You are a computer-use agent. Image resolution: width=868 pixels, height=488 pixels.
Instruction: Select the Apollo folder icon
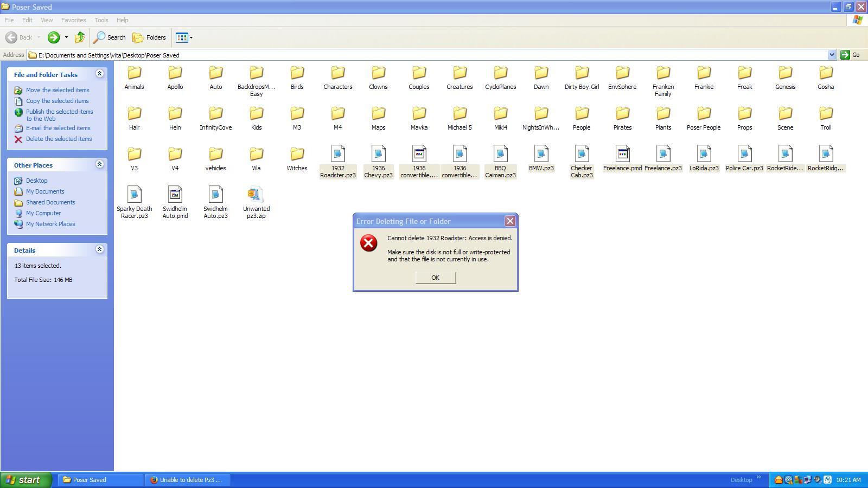click(175, 73)
